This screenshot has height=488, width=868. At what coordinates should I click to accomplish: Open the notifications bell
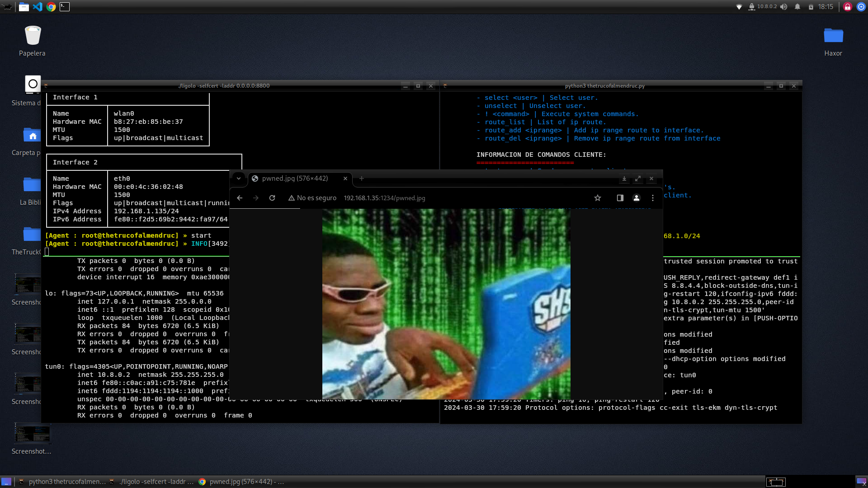pos(797,7)
